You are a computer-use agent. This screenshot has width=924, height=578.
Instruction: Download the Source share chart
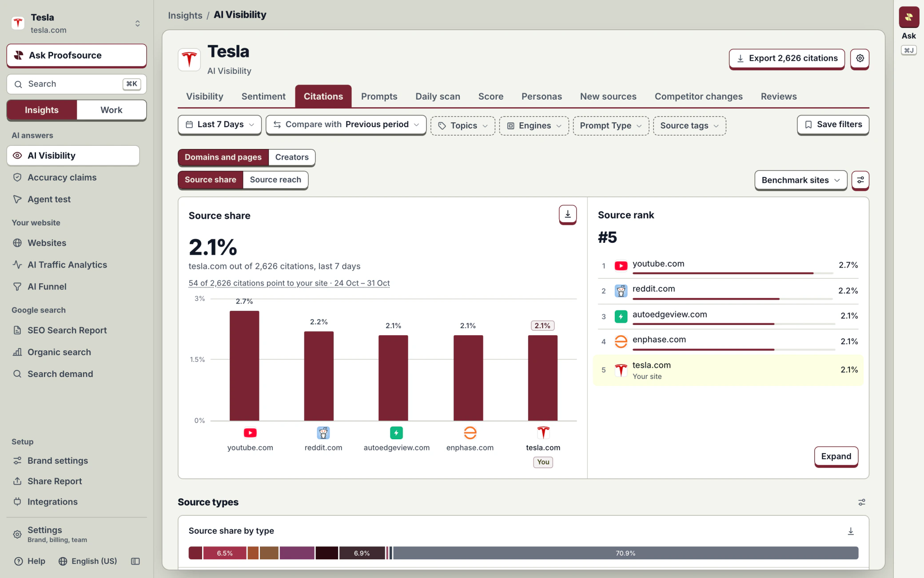[x=567, y=214]
